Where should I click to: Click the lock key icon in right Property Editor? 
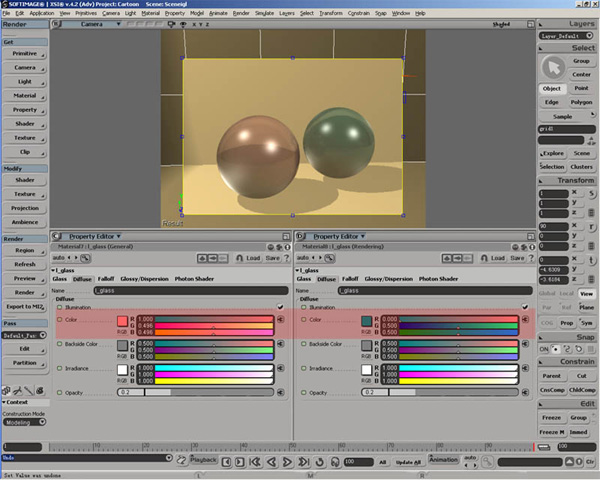click(329, 258)
